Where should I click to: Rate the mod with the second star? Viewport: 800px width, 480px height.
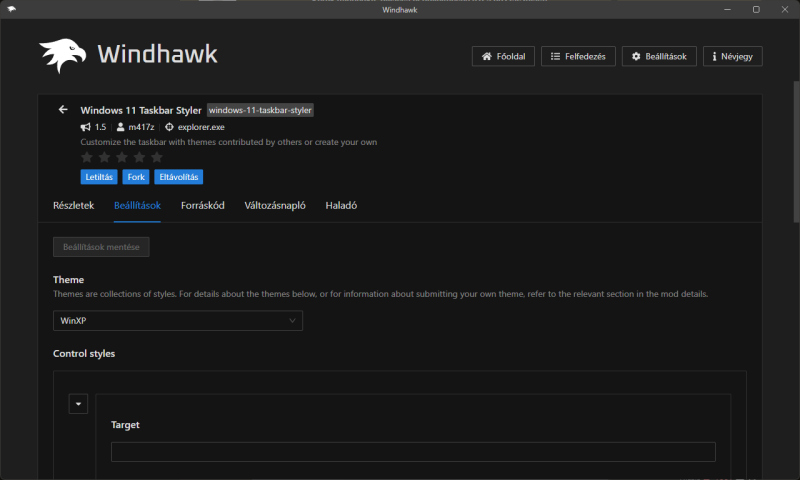coord(104,157)
